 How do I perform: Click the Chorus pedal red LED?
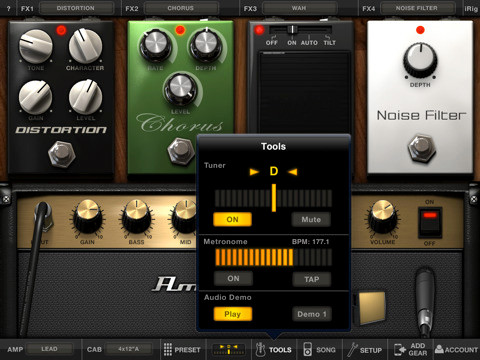coord(180,30)
